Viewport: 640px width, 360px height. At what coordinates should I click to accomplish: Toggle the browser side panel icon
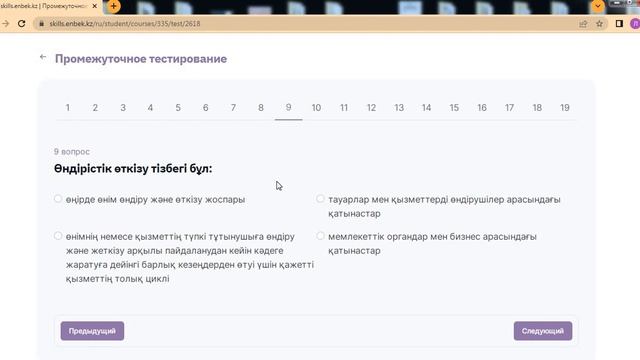619,24
